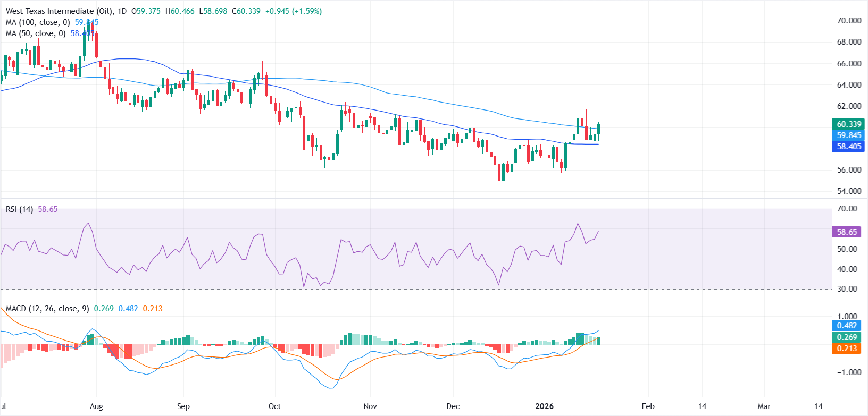
Task: Click the orange 0.213 signal value tag
Action: point(846,349)
